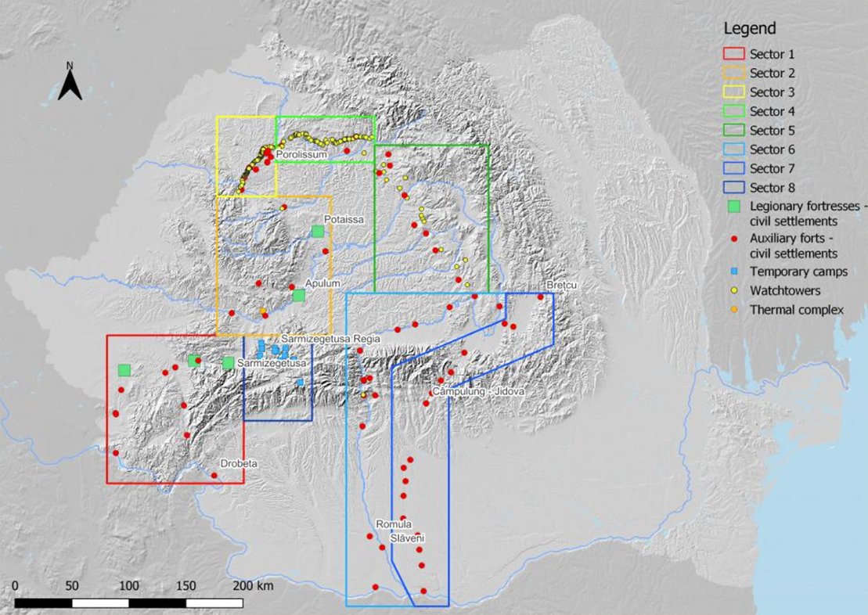Viewport: 868px width, 615px height.
Task: Select the green fortress marker beside Apulum
Action: click(x=298, y=295)
